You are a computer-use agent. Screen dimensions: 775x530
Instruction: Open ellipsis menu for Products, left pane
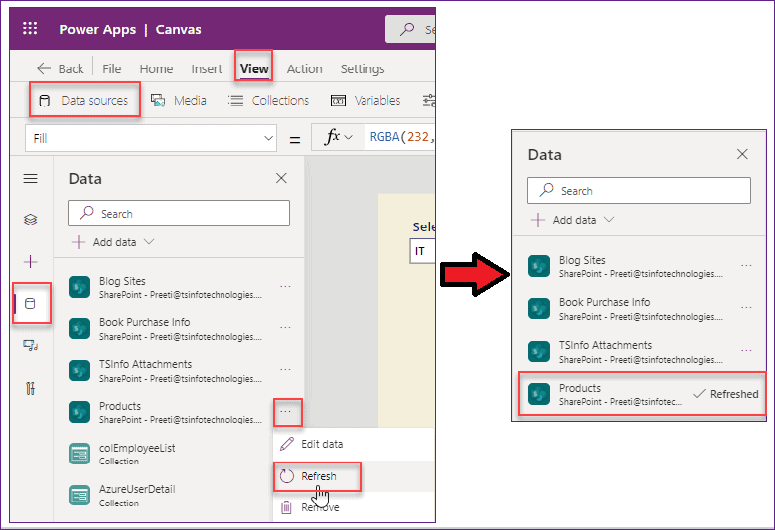286,412
